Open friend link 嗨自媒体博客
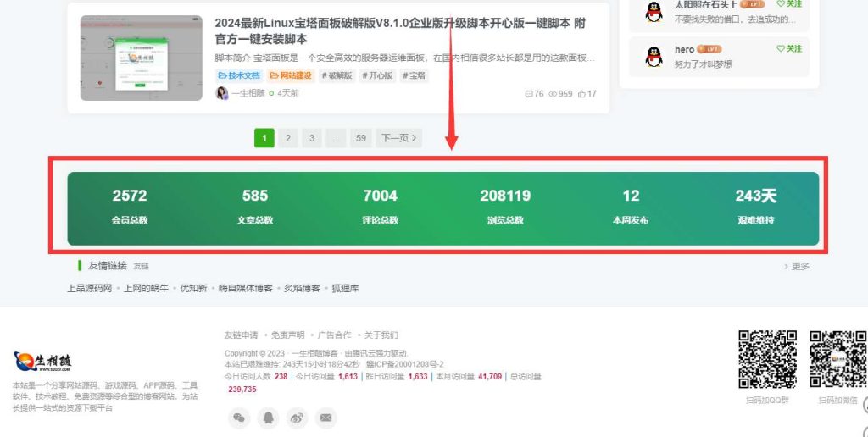 (x=246, y=288)
